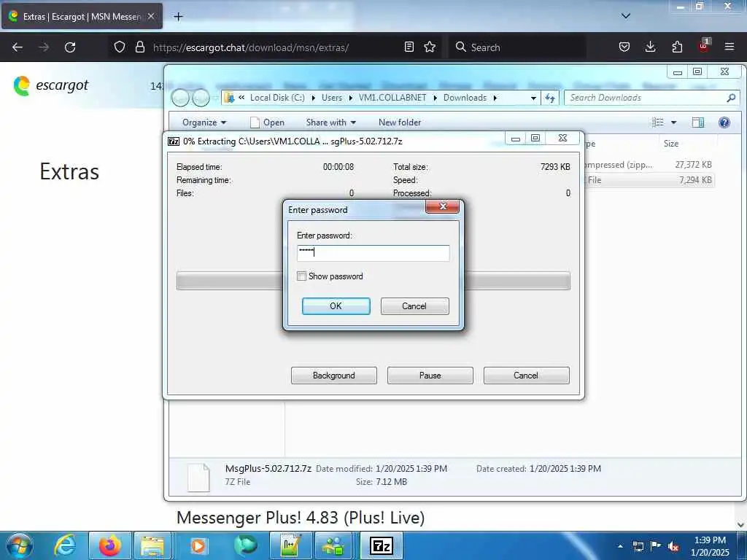Cancel the Enter password dialog
747x560 pixels.
pyautogui.click(x=414, y=306)
